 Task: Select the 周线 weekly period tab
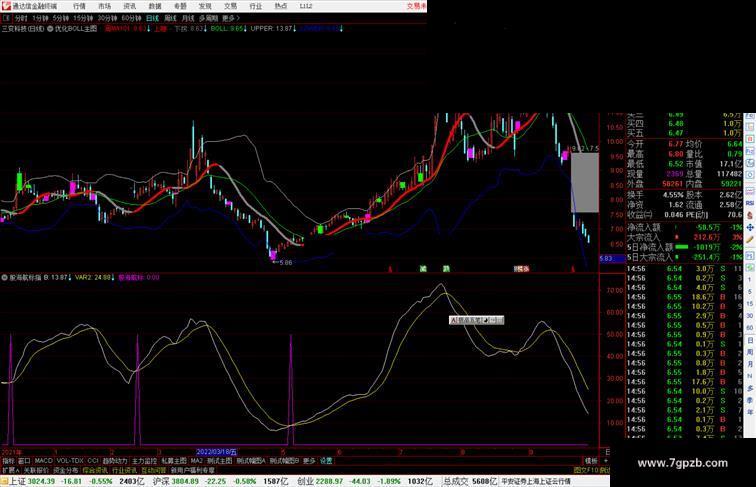tap(170, 18)
